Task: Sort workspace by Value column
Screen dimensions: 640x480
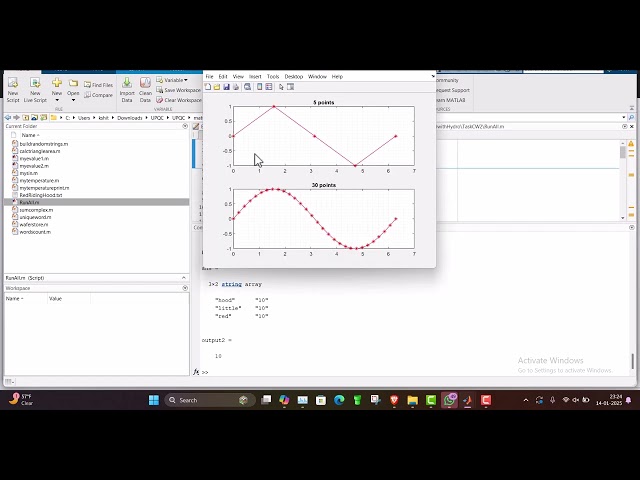Action: click(x=55, y=298)
